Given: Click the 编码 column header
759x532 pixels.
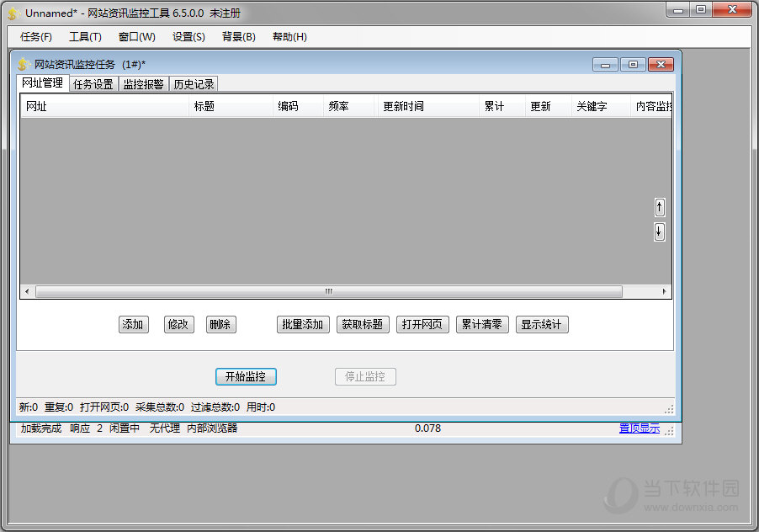Looking at the screenshot, I should tap(298, 106).
